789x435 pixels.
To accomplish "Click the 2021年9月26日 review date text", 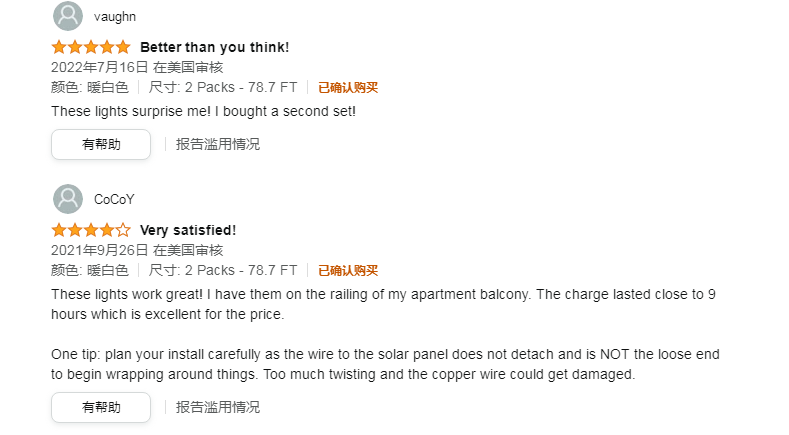I will click(x=100, y=250).
